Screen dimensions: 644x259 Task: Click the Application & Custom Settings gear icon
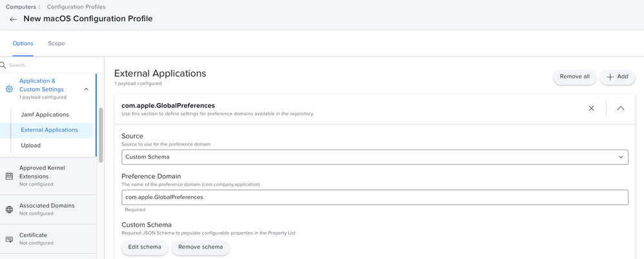(x=9, y=89)
